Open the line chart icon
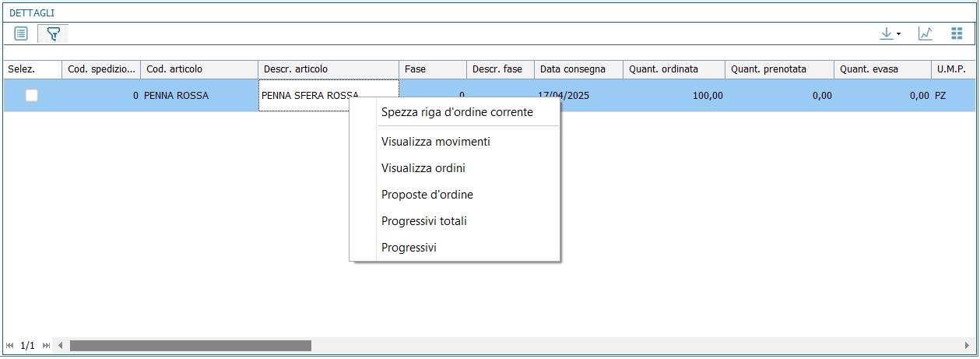This screenshot has height=359, width=980. pos(926,33)
